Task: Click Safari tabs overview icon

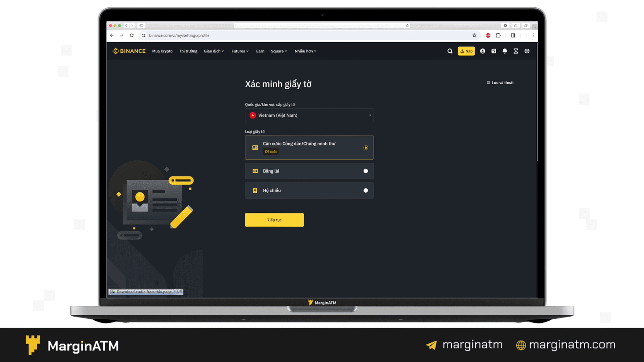Action: tap(526, 25)
